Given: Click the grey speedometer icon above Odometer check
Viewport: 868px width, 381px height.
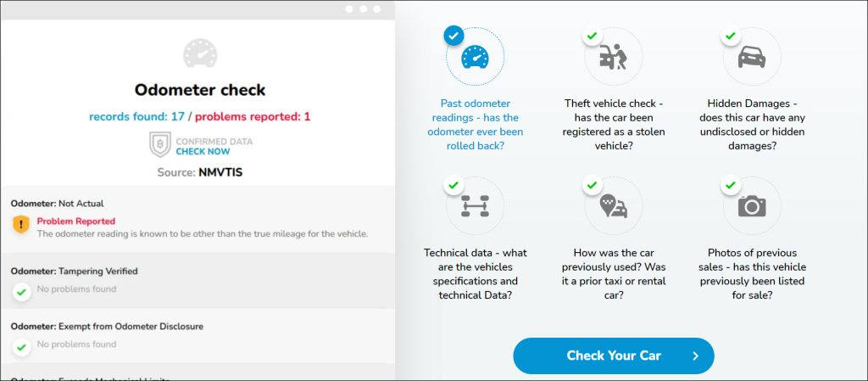Looking at the screenshot, I should [200, 53].
